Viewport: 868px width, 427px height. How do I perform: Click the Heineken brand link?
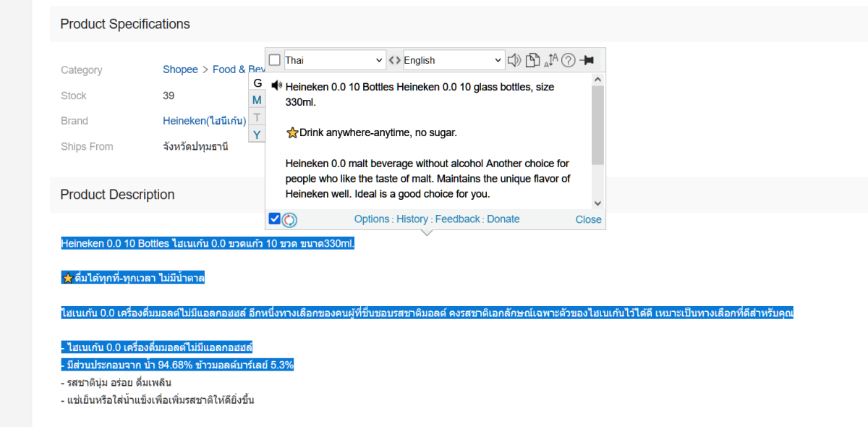click(204, 121)
